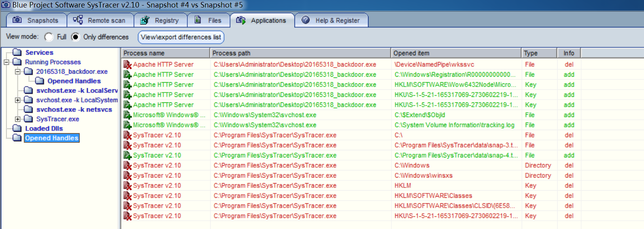Screen dimensions: 644x229
Task: Click the Loaded Dlls folder icon
Action: coord(17,128)
